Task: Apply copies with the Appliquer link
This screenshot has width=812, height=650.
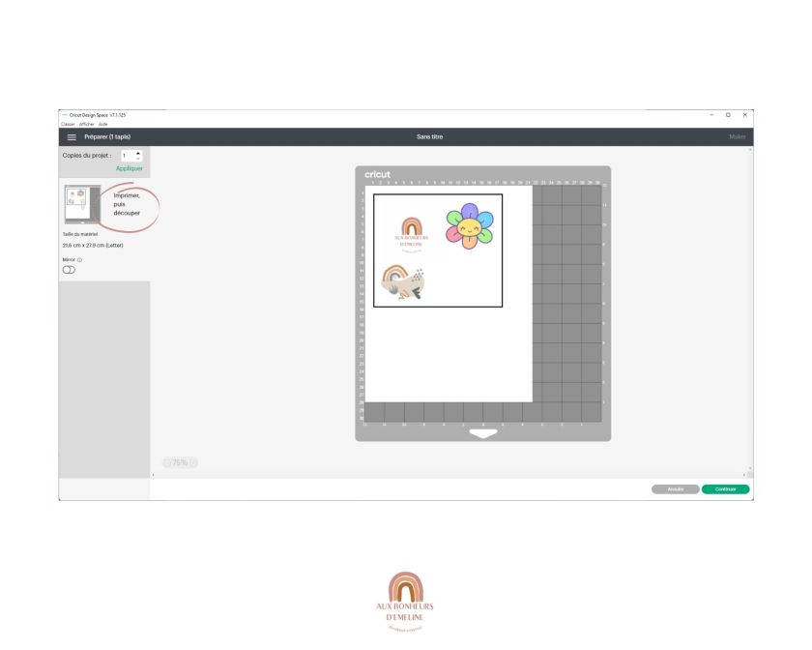Action: (129, 168)
